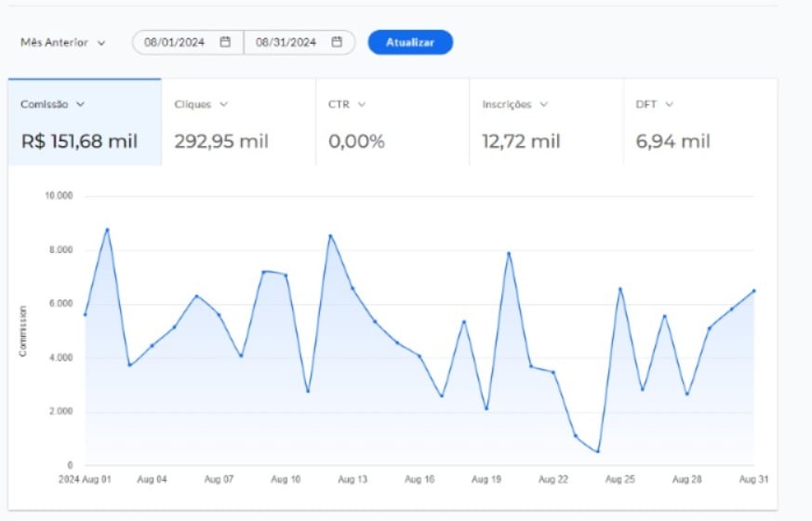The image size is (812, 521).
Task: Click the Aug 20 spike data point
Action: 509,253
